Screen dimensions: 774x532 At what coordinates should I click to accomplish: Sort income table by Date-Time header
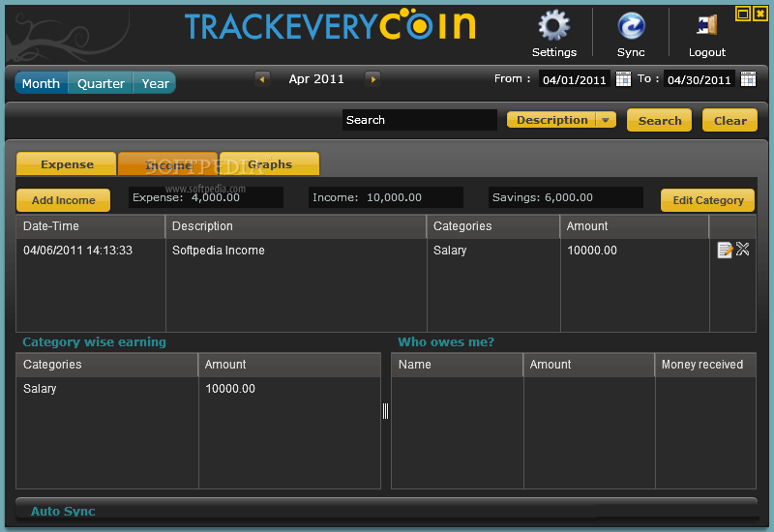(90, 226)
